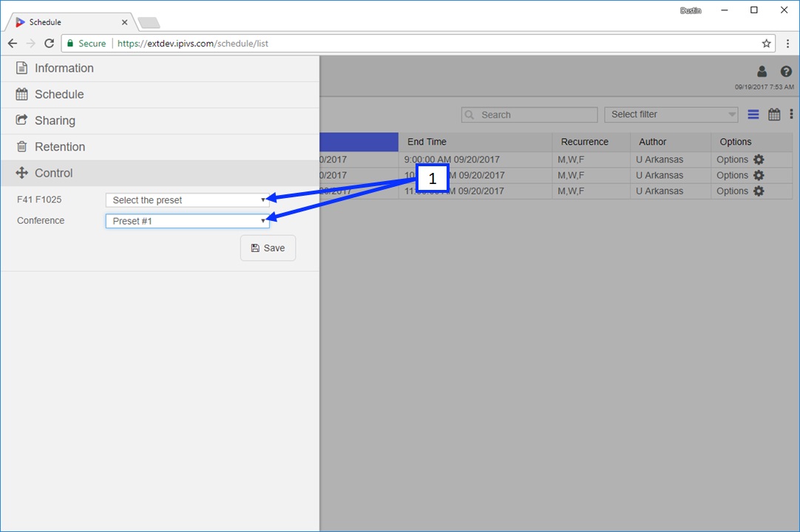Click the Sharing arrow icon
This screenshot has width=800, height=532.
click(21, 120)
